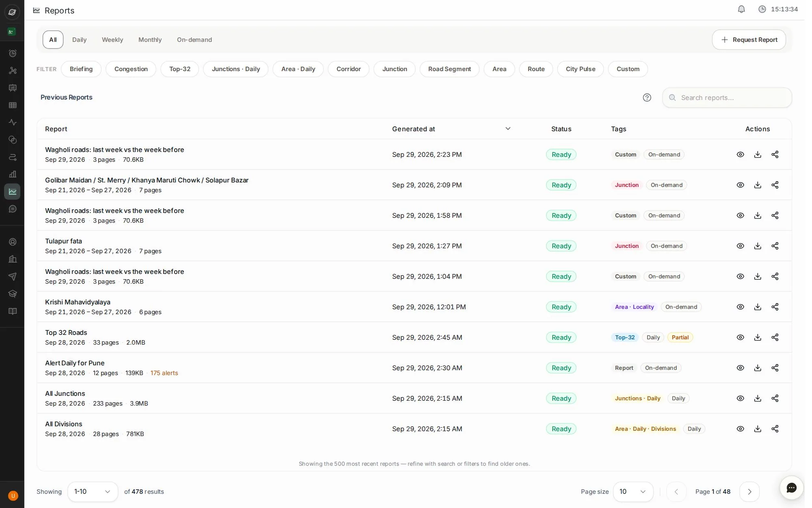View the Top 32 Roads report
The image size is (812, 508).
click(x=740, y=337)
